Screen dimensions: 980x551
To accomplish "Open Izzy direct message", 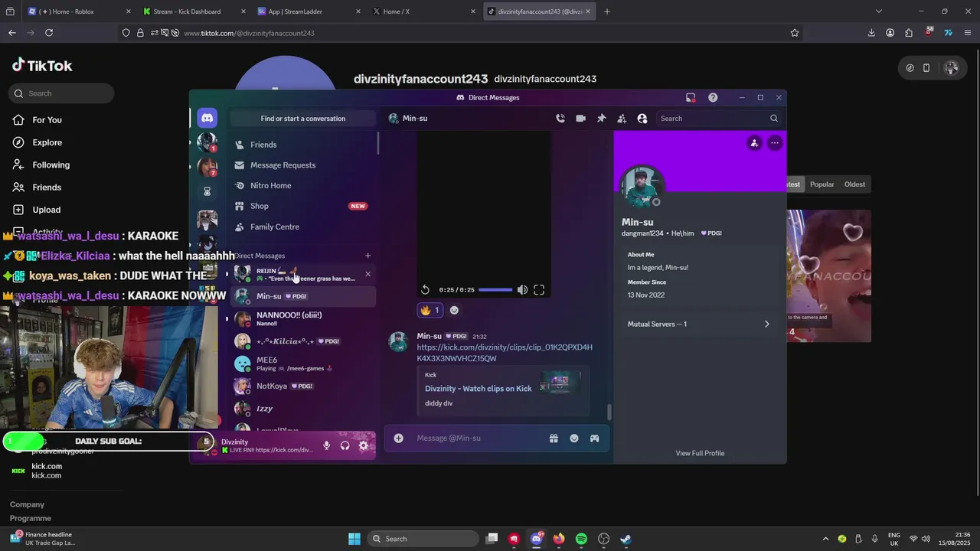I will 304,409.
